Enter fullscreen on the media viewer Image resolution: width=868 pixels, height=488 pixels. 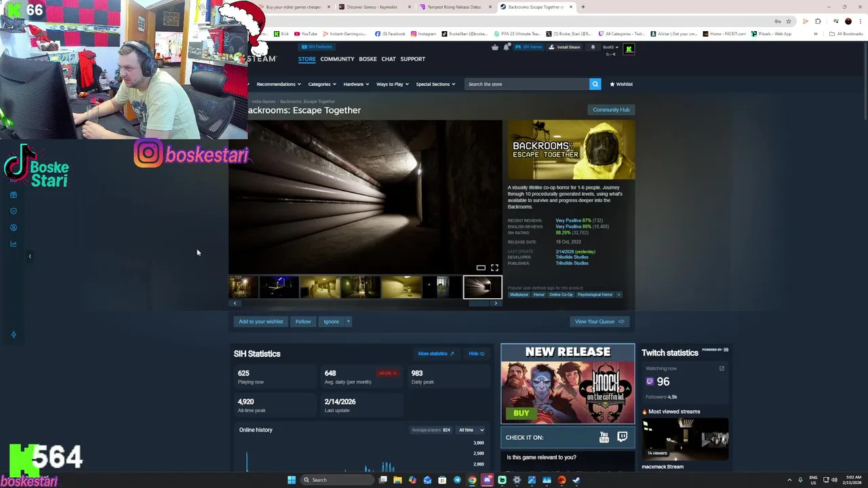494,268
